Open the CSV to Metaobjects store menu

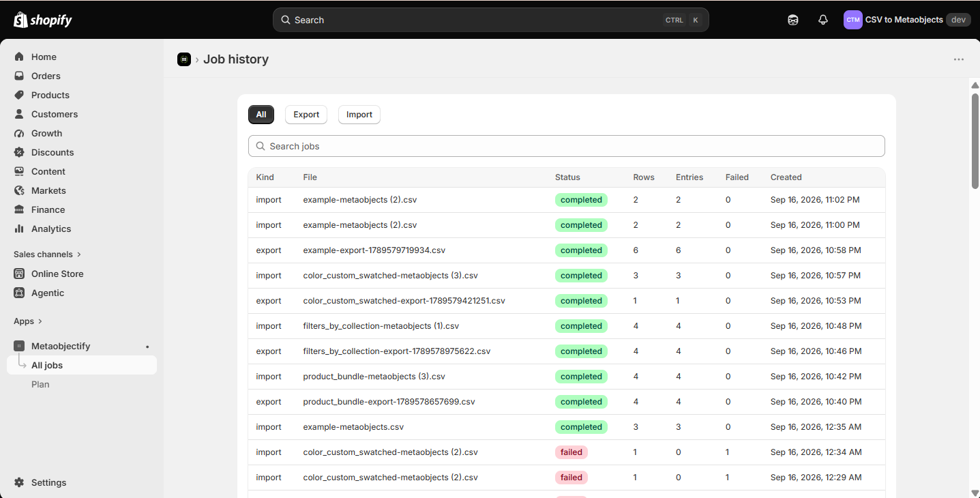point(907,20)
